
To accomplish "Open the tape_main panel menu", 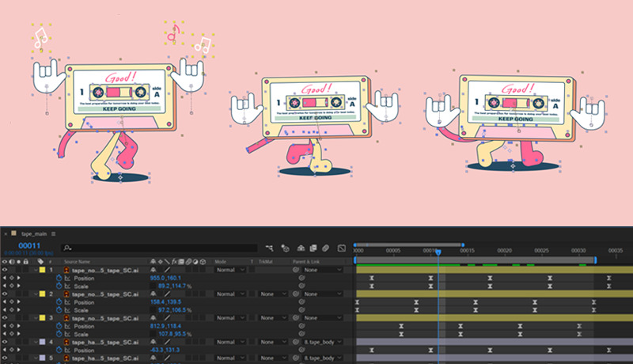I will click(53, 233).
